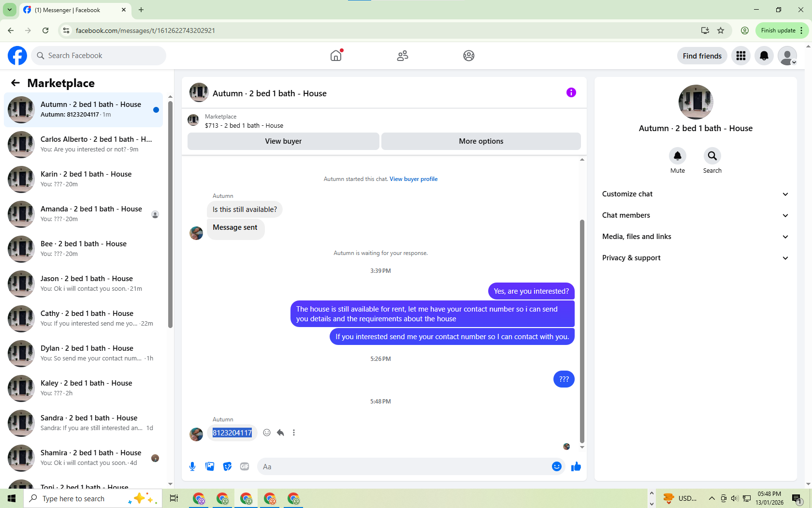
Task: Click More options button
Action: pyautogui.click(x=481, y=141)
